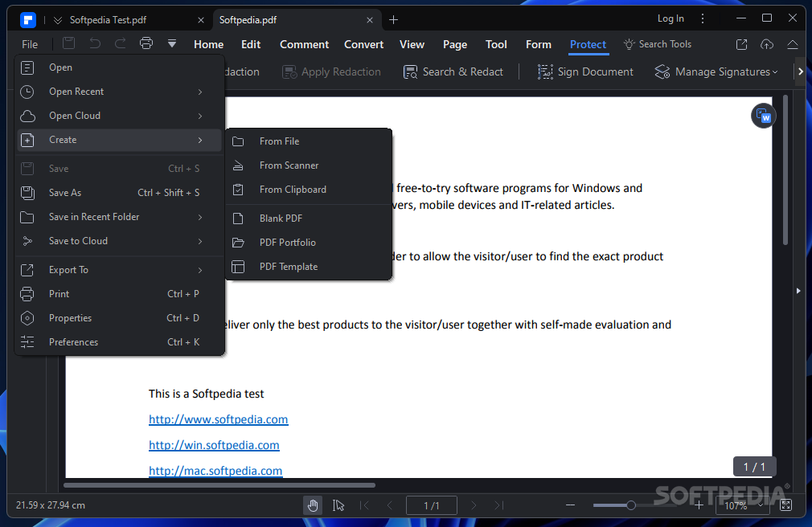Image resolution: width=812 pixels, height=527 pixels.
Task: Close the Softpedia Test.pdf tab
Action: [201, 20]
